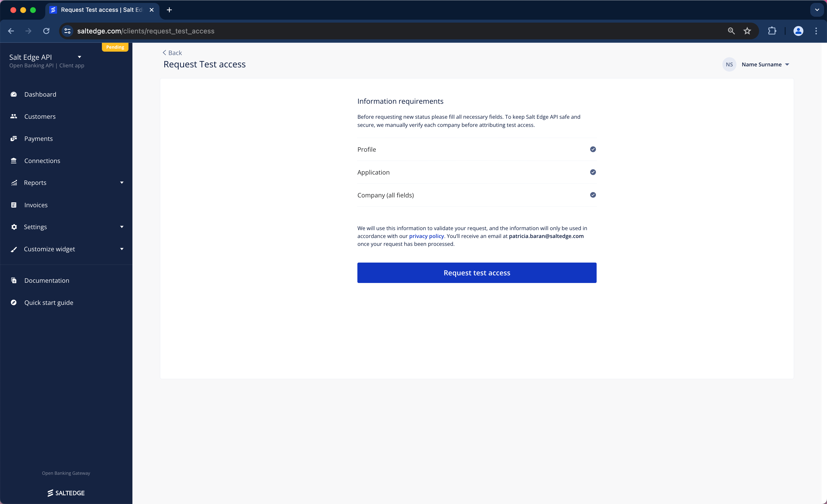
Task: Click the Quick start guide icon
Action: point(14,302)
